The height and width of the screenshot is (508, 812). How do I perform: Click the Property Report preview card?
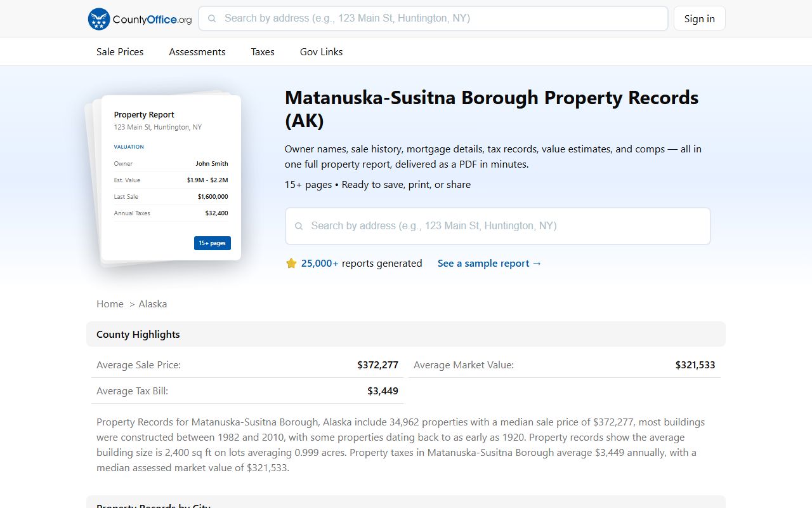click(x=171, y=178)
